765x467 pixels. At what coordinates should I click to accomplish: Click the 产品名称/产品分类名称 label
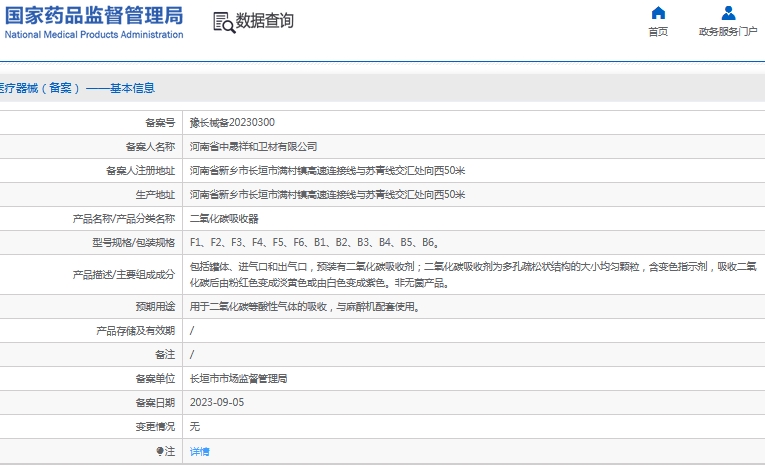point(124,219)
